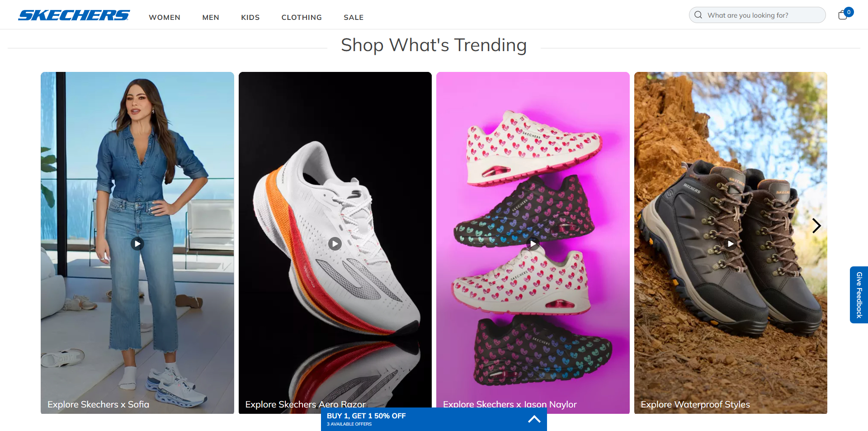Click the Explore Waterproof Styles link

[x=695, y=404]
